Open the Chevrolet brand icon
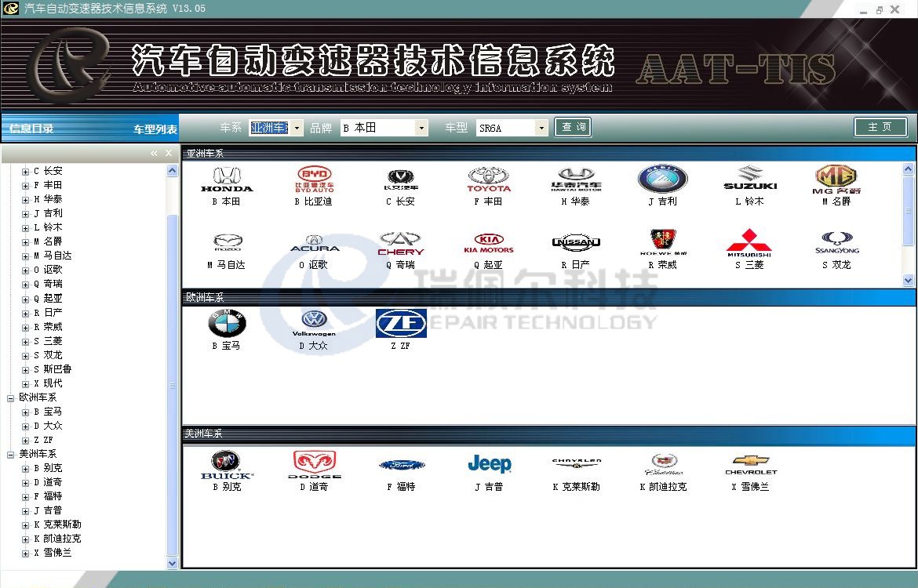 coord(750,464)
